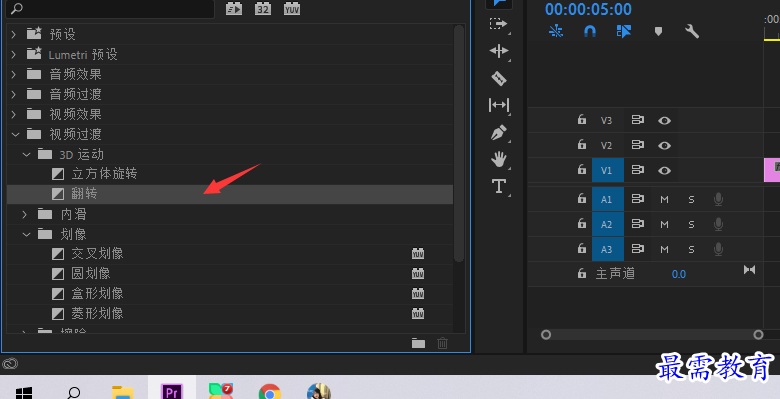This screenshot has width=780, height=399.
Task: Toggle timeline Snap magnet icon
Action: [589, 31]
